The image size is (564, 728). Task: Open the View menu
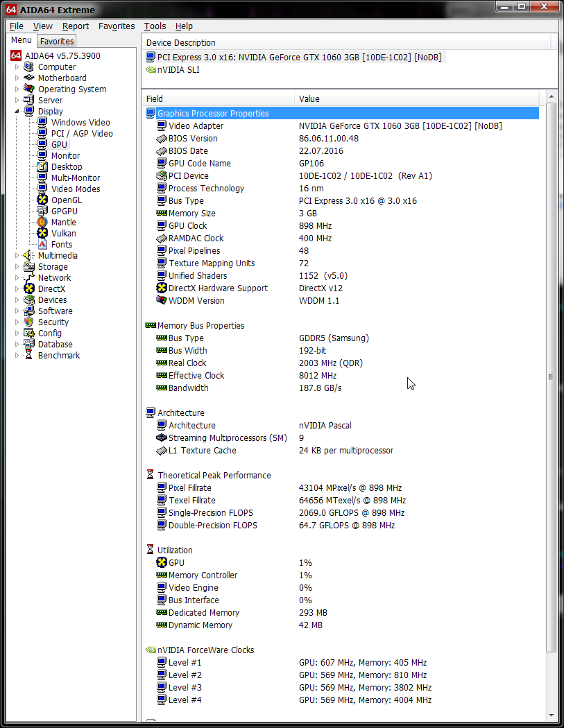coord(43,26)
